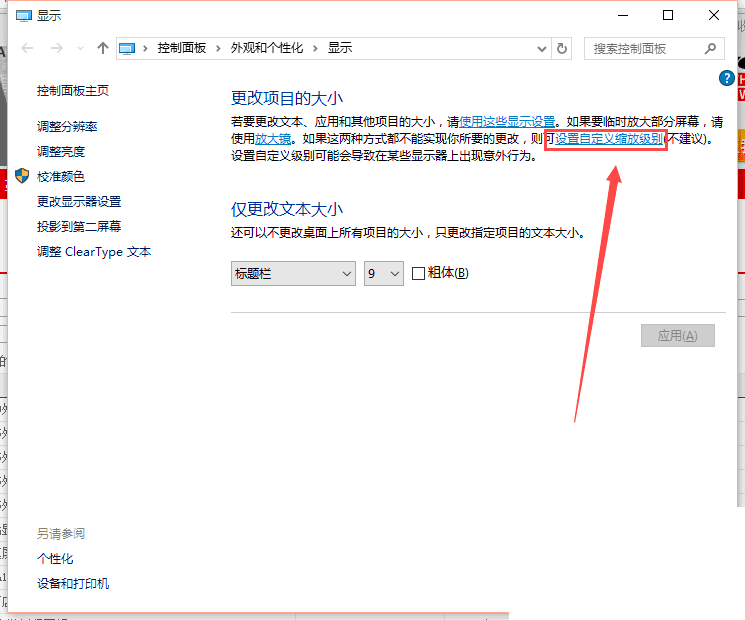Viewport: 745px width, 620px height.
Task: Open 调整分辨率 in the left sidebar
Action: point(67,127)
